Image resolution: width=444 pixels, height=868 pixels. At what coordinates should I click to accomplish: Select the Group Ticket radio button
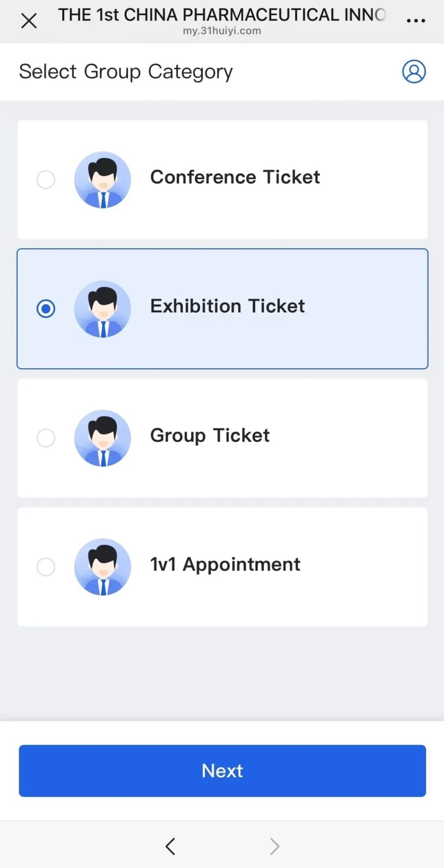pyautogui.click(x=46, y=438)
